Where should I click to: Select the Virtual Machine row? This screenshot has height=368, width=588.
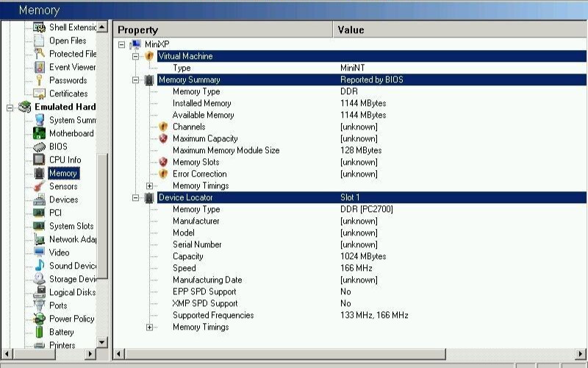[371, 56]
